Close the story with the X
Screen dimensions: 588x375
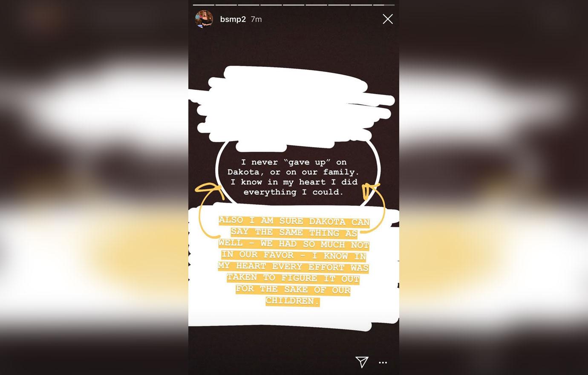387,19
